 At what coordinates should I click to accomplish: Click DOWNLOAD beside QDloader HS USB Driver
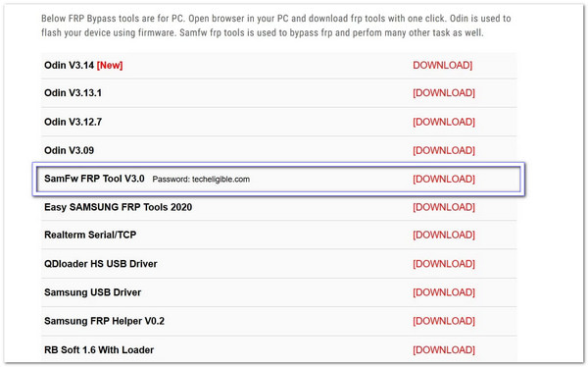pyautogui.click(x=444, y=264)
